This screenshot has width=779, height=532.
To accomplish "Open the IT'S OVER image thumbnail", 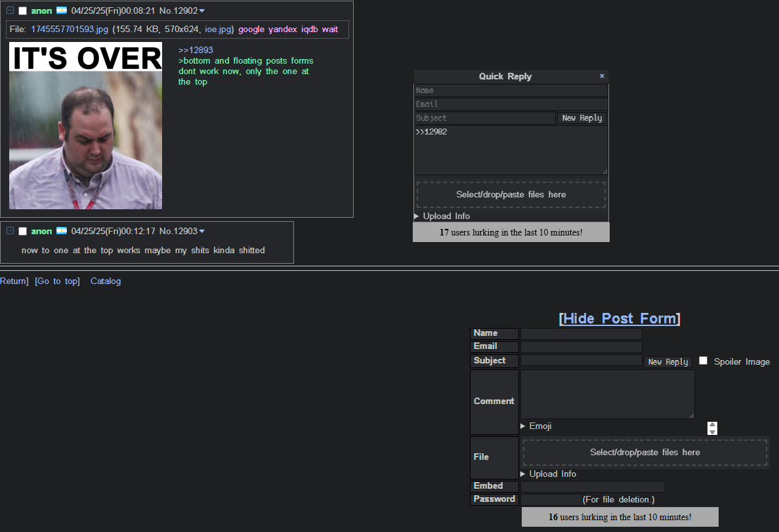I will (85, 126).
